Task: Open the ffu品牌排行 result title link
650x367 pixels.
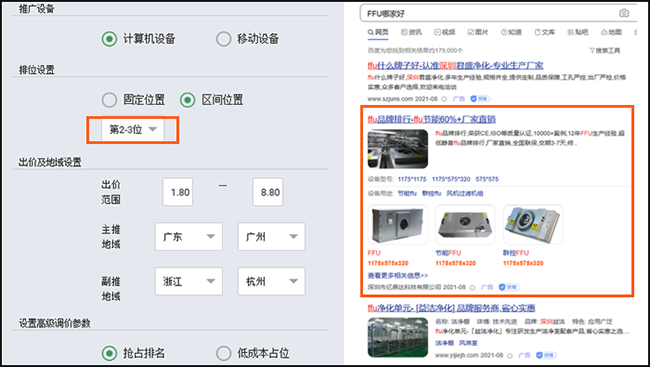Action: tap(431, 119)
